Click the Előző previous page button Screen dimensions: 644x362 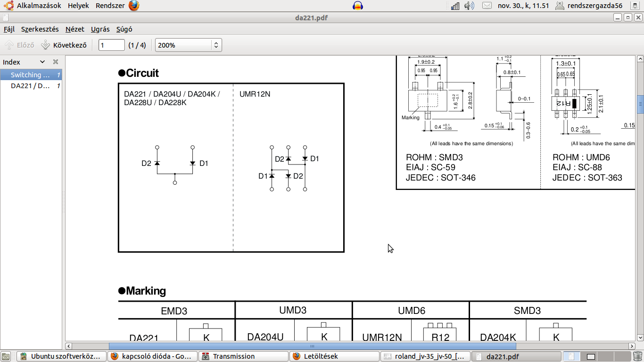tap(19, 45)
